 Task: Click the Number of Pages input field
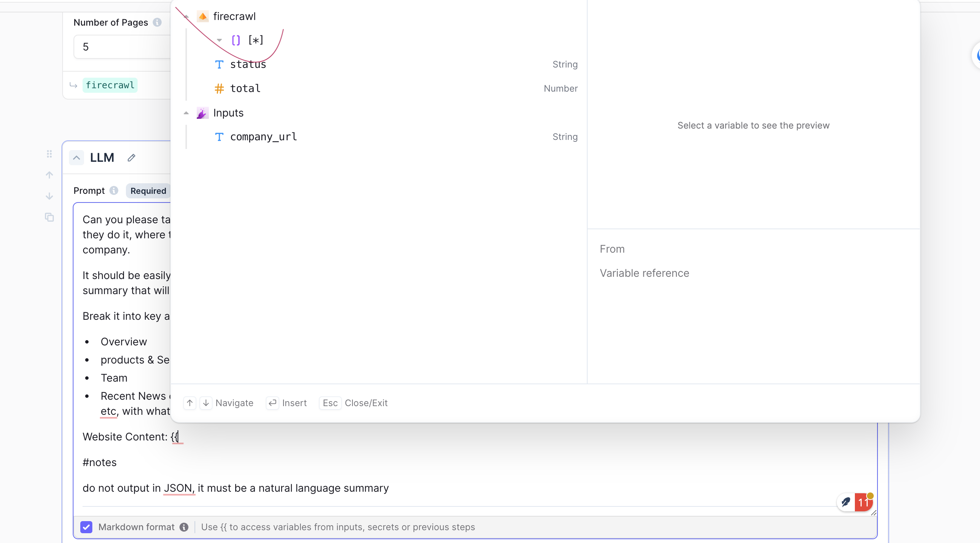tap(122, 47)
